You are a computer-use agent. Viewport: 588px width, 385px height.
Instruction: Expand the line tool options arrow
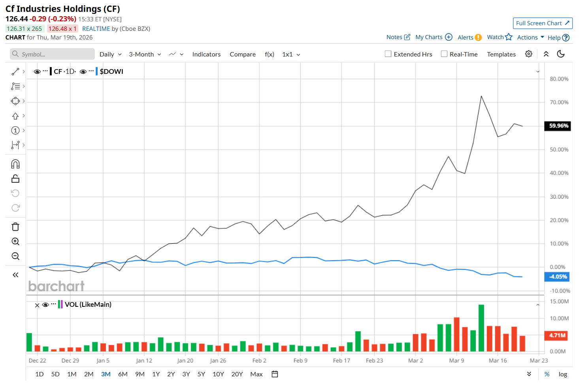[x=24, y=71]
